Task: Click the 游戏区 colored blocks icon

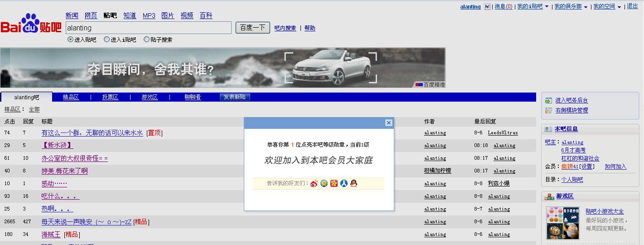Action: [x=549, y=196]
